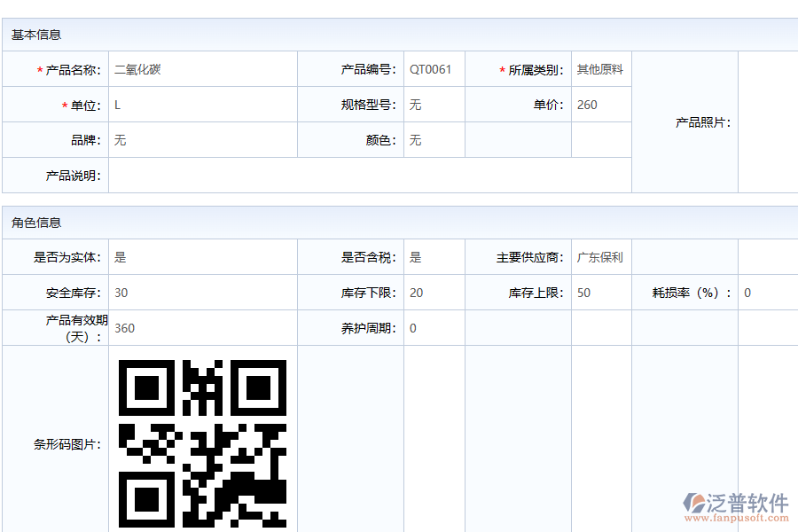798x532 pixels.
Task: Click the 耗损率（%） label
Action: click(x=692, y=293)
